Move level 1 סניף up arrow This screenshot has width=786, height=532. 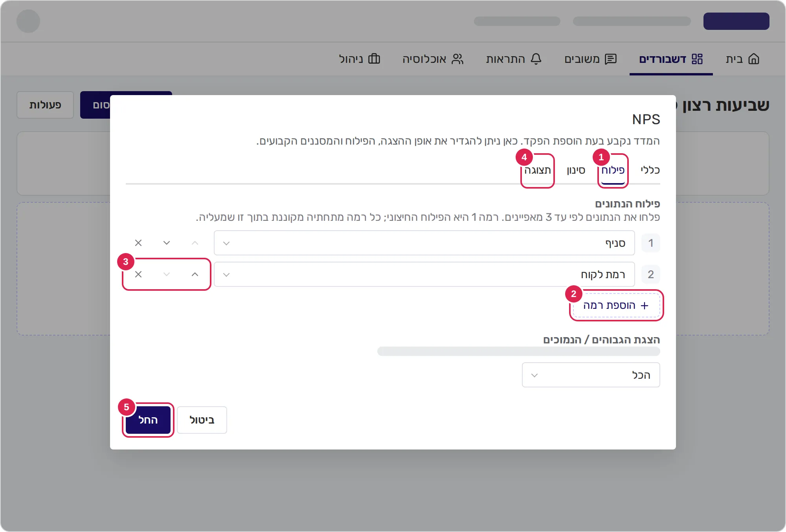[195, 243]
